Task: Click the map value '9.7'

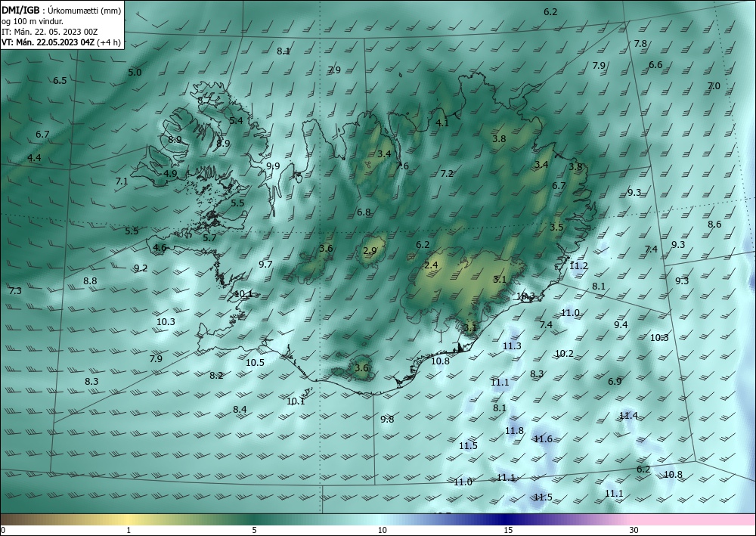Action: pos(265,264)
